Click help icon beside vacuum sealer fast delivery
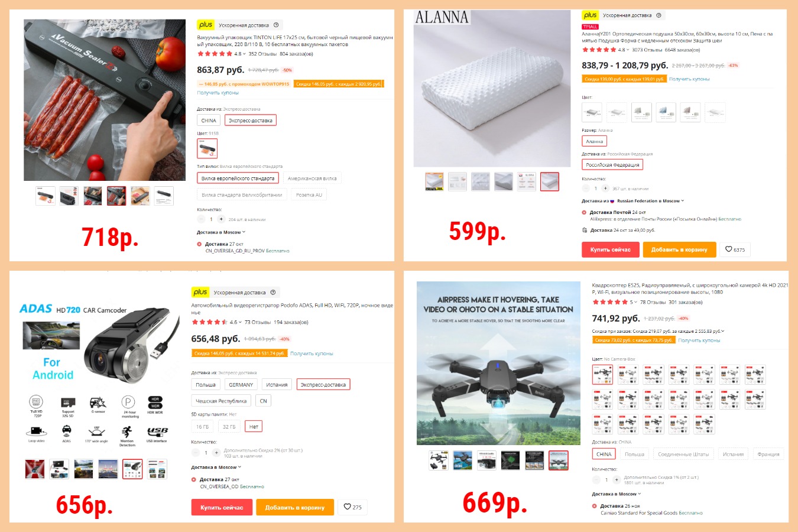This screenshot has height=532, width=798. [x=276, y=25]
